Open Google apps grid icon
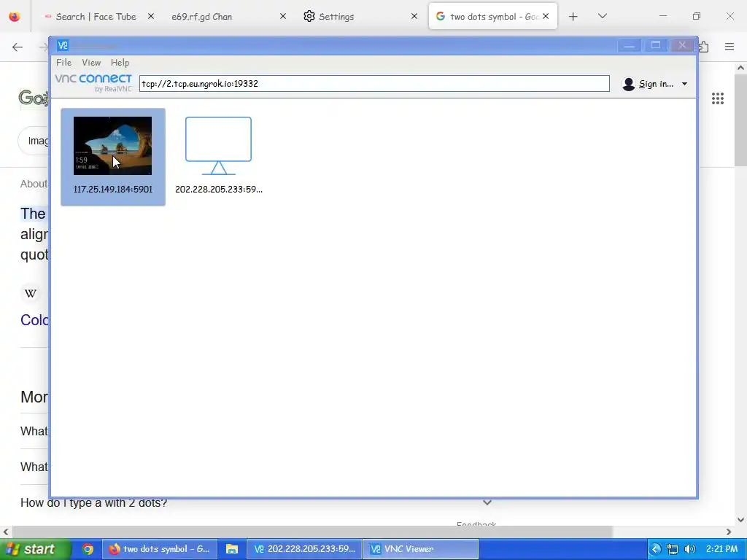 (x=718, y=98)
